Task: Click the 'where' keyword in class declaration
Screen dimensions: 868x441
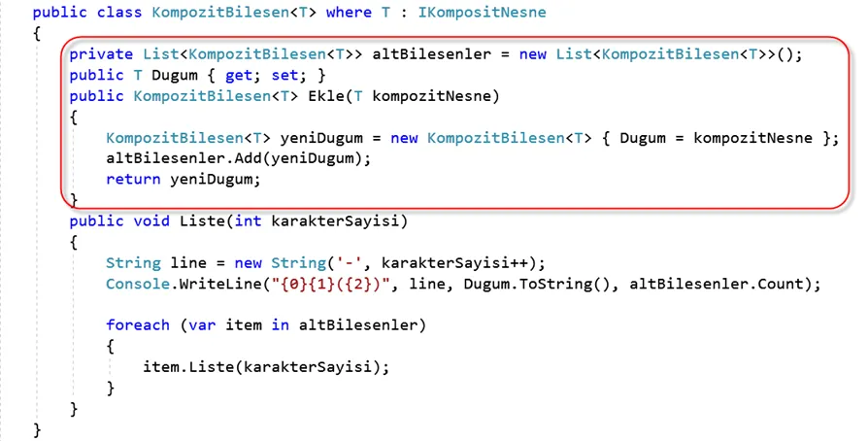Action: pos(349,13)
